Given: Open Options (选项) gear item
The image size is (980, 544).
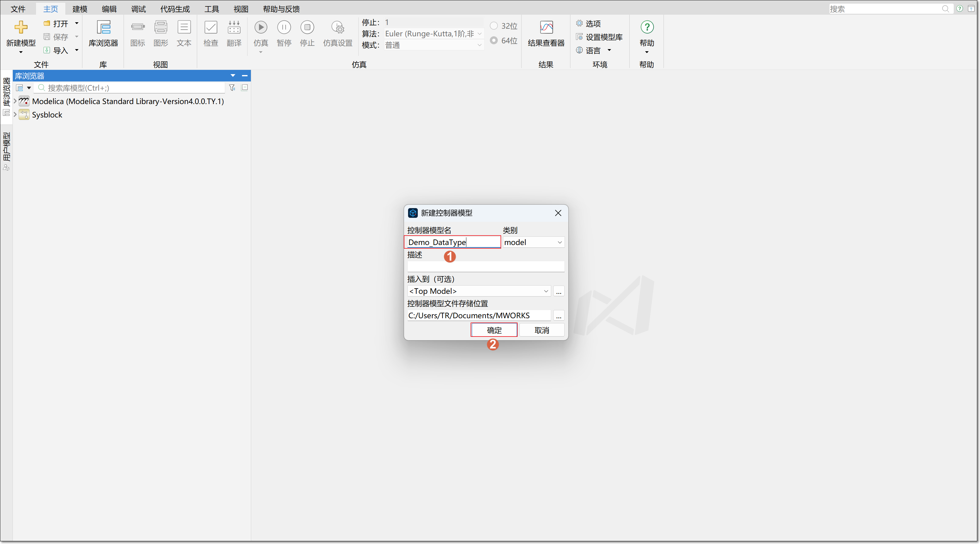Looking at the screenshot, I should [588, 23].
